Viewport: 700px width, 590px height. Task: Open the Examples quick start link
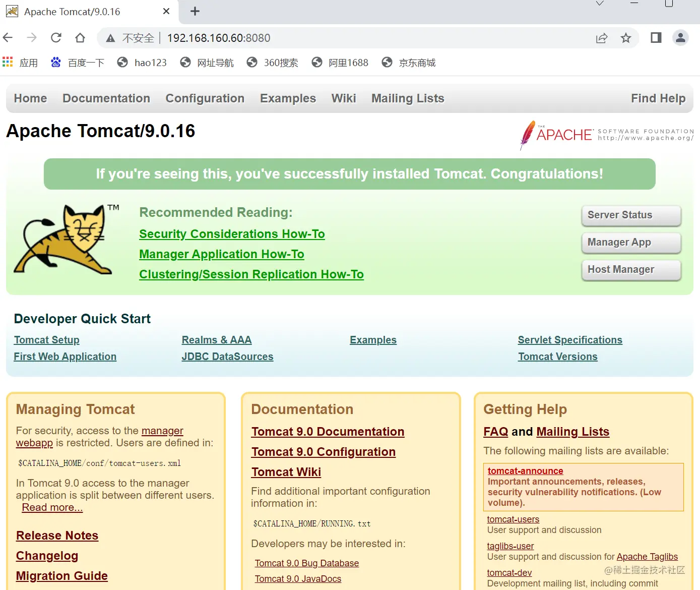pyautogui.click(x=373, y=340)
